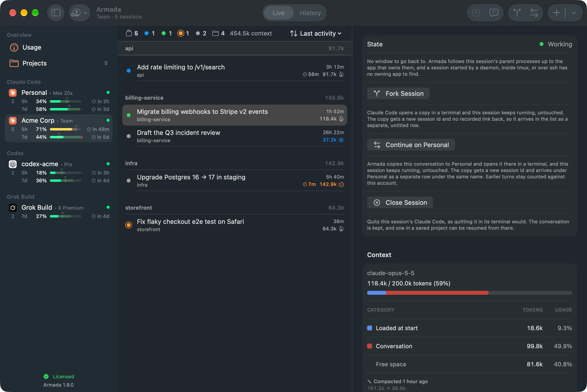The height and width of the screenshot is (392, 587).
Task: Click the fork toolbar icon
Action: 517,13
